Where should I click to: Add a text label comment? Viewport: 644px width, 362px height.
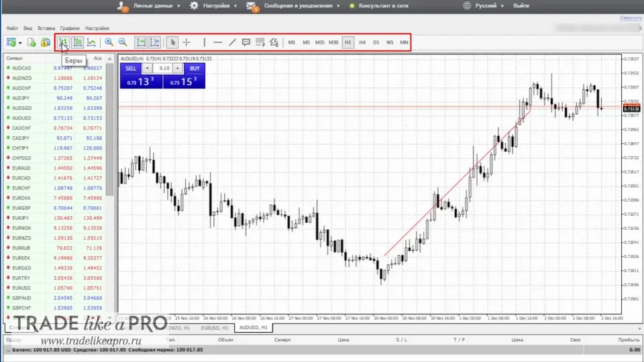[x=246, y=42]
